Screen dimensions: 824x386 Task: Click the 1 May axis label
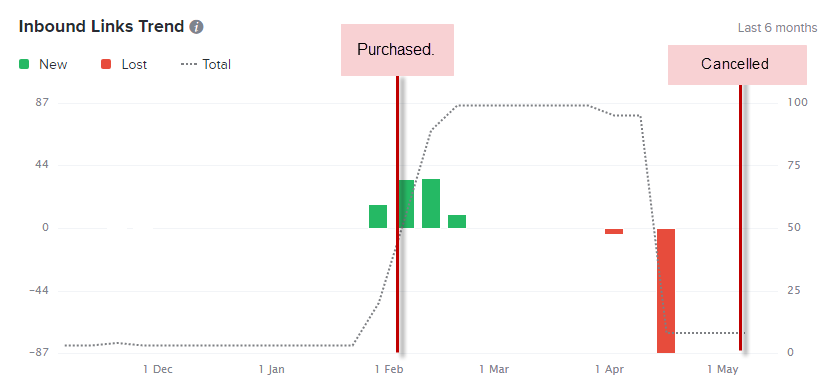[x=723, y=370]
